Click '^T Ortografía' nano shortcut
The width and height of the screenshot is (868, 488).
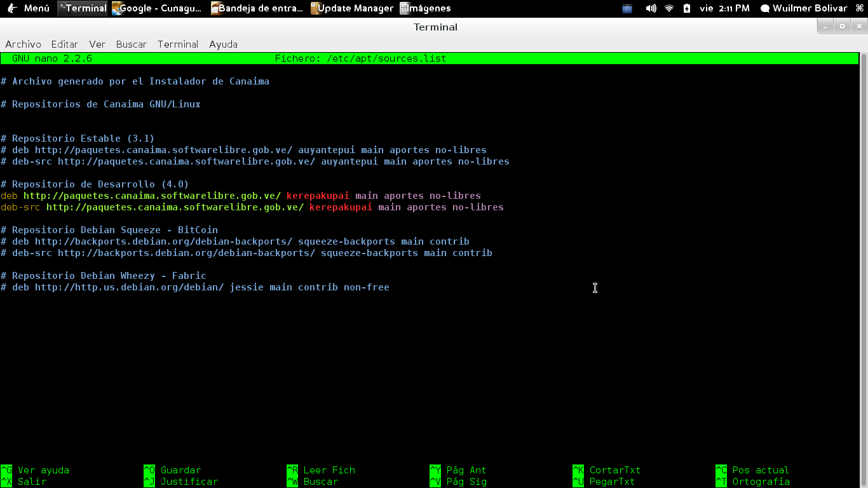752,482
